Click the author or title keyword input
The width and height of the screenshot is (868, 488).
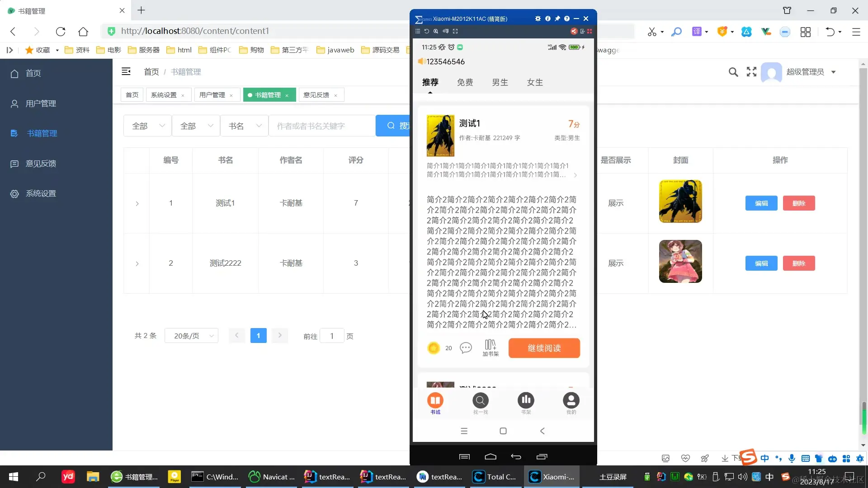coord(322,126)
